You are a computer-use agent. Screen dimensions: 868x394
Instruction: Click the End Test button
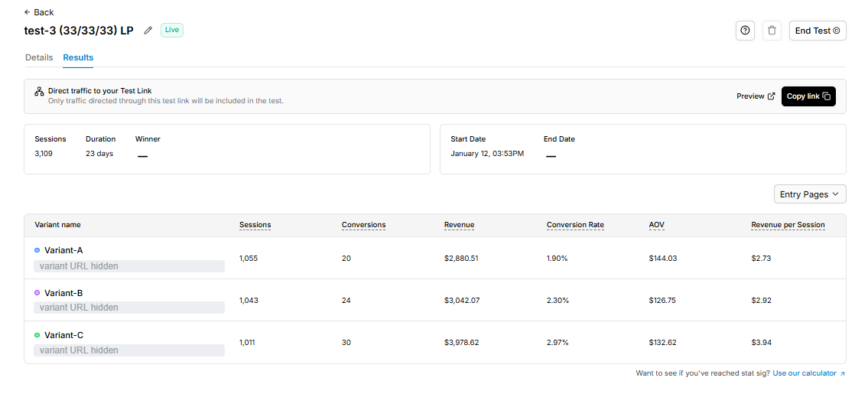coord(818,31)
